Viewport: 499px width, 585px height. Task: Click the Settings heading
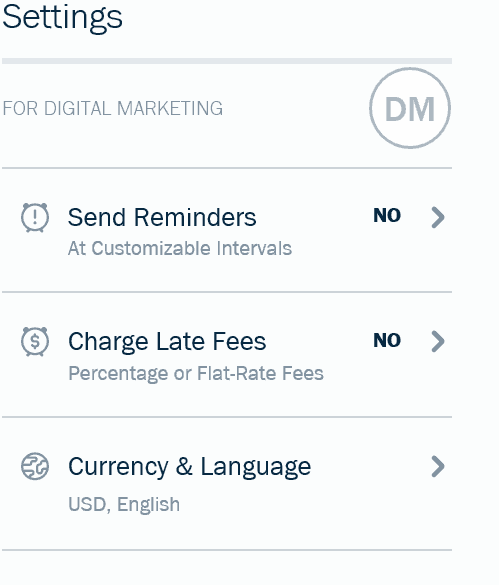click(62, 18)
